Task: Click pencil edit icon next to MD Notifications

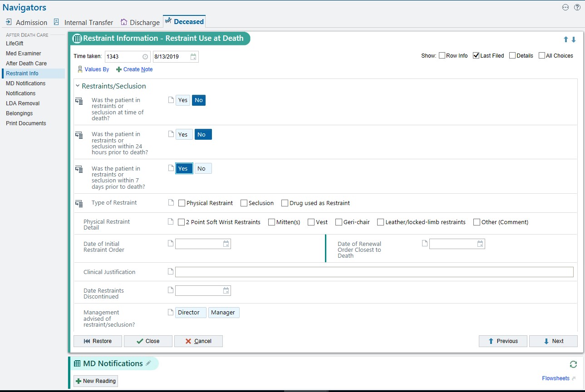Action: [148, 363]
